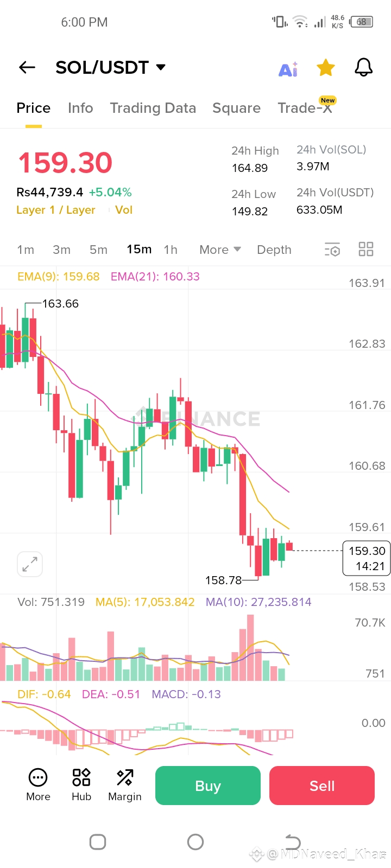Open price alert bell icon
Image resolution: width=391 pixels, height=868 pixels.
point(363,68)
